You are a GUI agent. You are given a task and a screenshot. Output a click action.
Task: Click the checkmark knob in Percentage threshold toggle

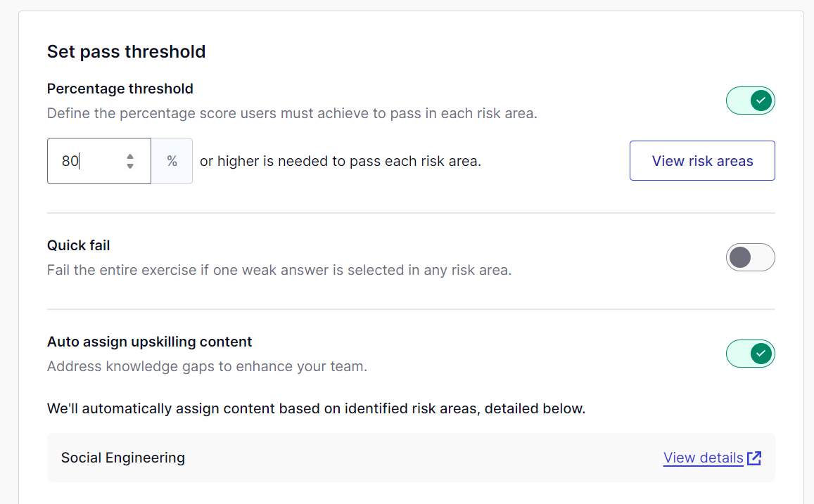tap(761, 101)
